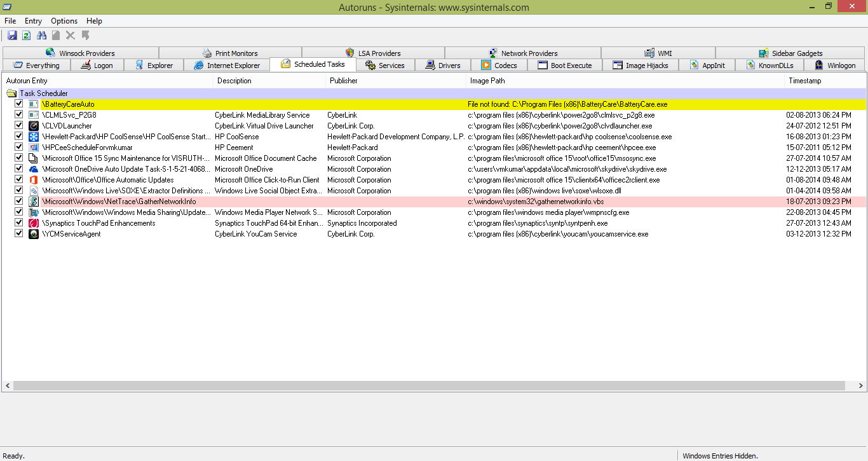Click the horizontal scrollbar right arrow

point(862,386)
